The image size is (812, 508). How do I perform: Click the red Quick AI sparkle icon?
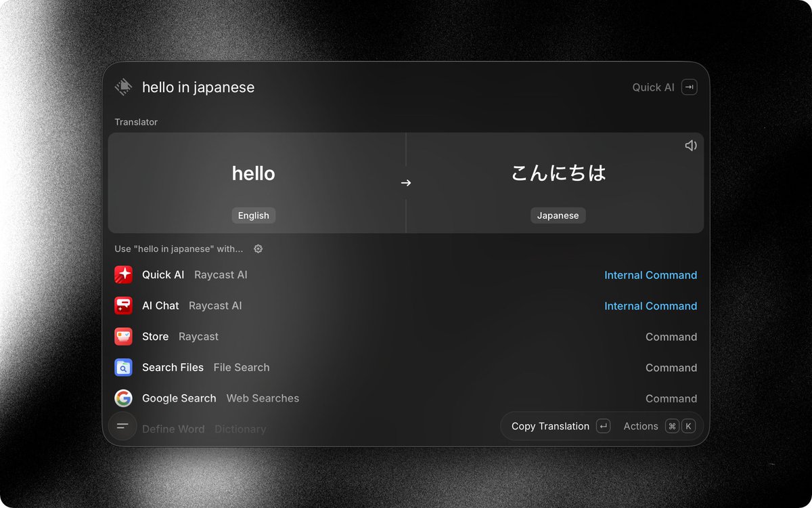click(x=123, y=274)
